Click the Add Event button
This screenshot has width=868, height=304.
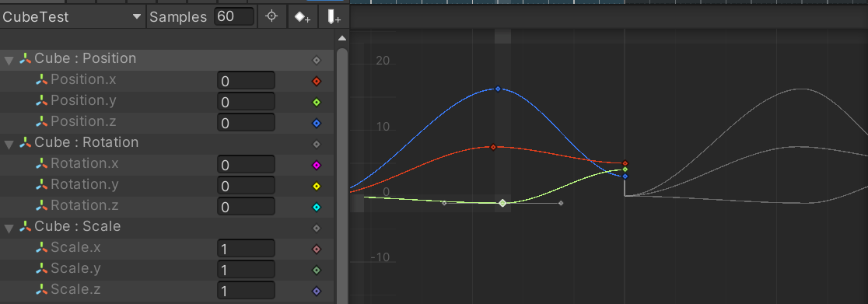click(x=334, y=16)
